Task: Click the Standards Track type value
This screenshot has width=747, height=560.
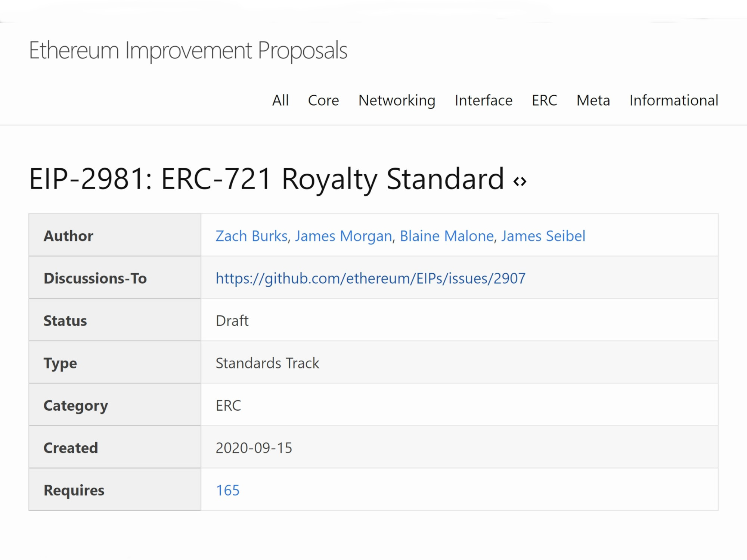Action: click(x=267, y=363)
